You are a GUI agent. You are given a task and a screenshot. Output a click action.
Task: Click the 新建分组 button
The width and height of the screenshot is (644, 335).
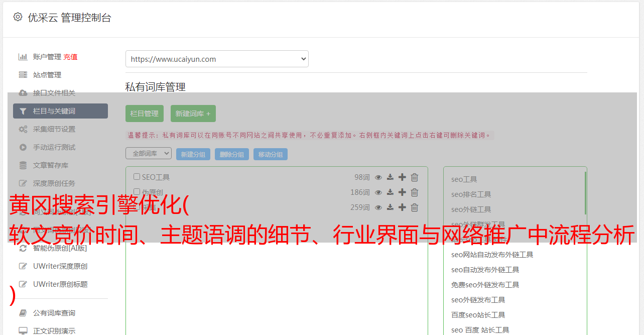tap(193, 154)
